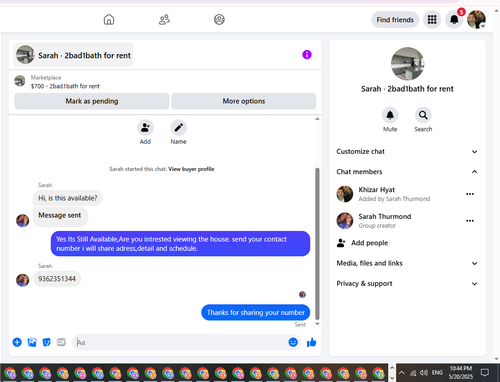Viewport: 500px width, 382px height.
Task: Click the listing thumbnail in Marketplace row
Action: tap(20, 81)
